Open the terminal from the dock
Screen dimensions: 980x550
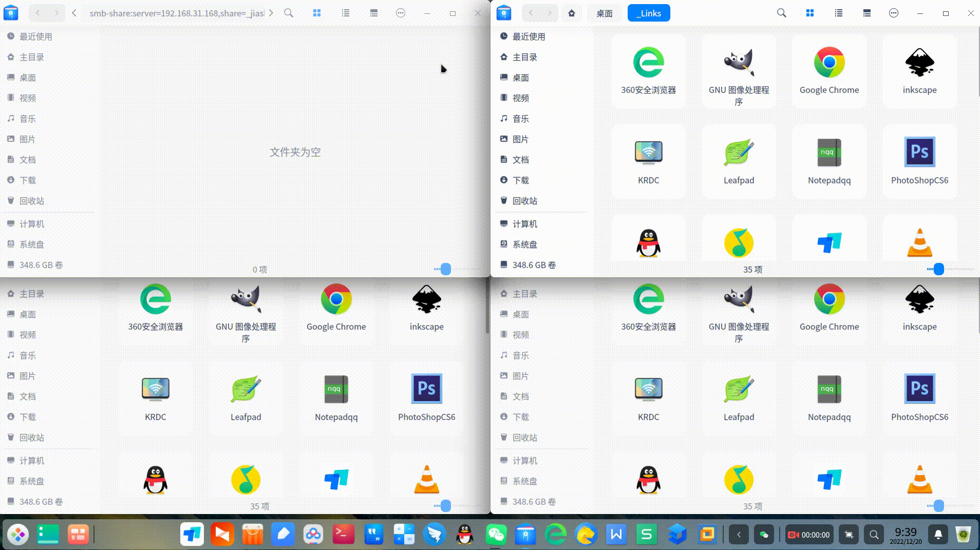343,535
